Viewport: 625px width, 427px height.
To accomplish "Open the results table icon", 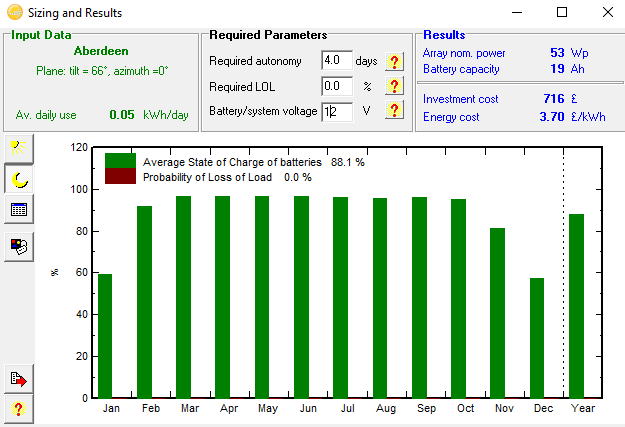I will 18,210.
